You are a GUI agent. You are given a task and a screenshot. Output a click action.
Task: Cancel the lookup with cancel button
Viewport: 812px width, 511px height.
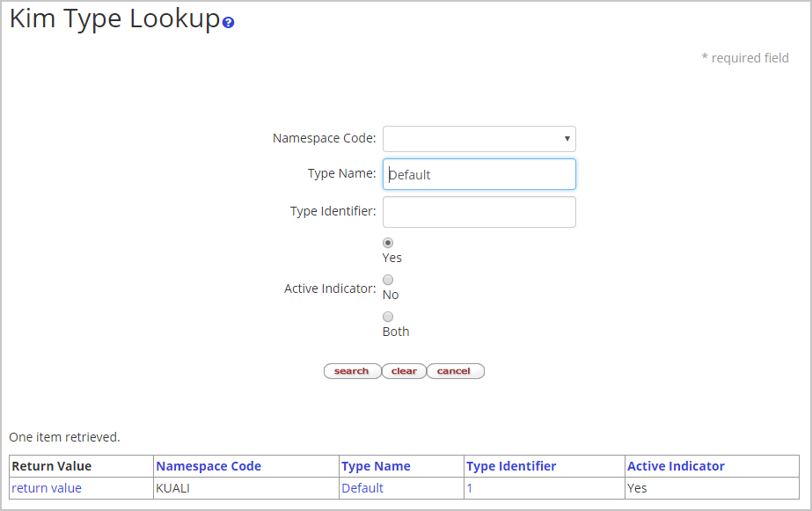point(455,371)
